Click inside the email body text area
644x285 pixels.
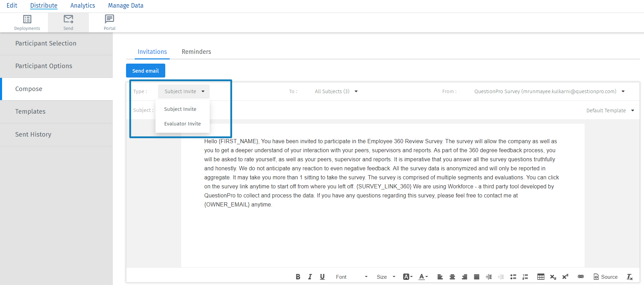pos(382,229)
